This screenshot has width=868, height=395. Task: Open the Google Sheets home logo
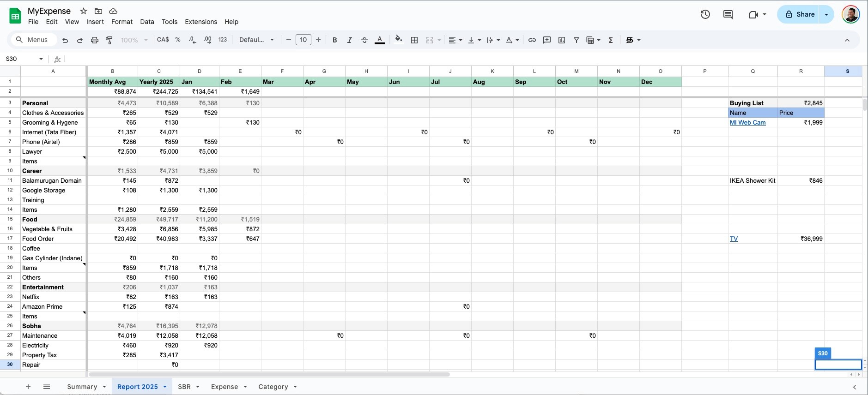pyautogui.click(x=15, y=16)
